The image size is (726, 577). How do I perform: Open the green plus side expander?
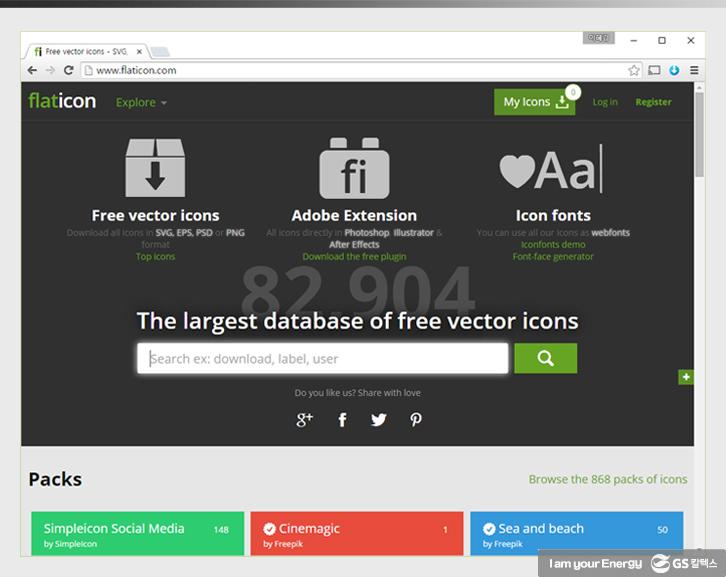click(x=685, y=377)
